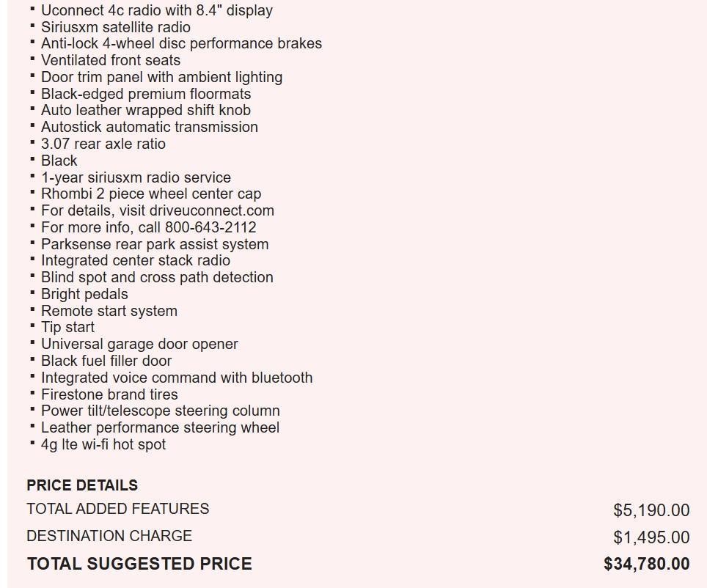The height and width of the screenshot is (588, 707).
Task: Click the driveuconnect.com details line
Action: (x=157, y=210)
